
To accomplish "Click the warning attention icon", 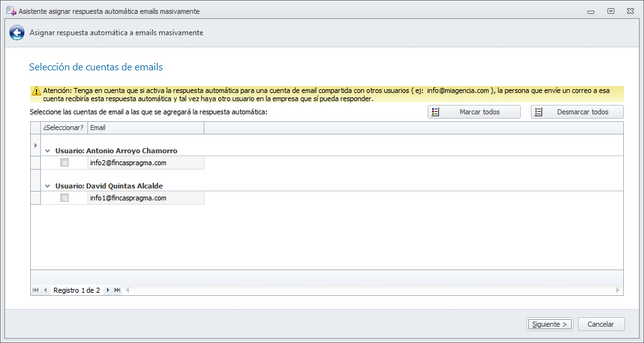I will (x=36, y=91).
